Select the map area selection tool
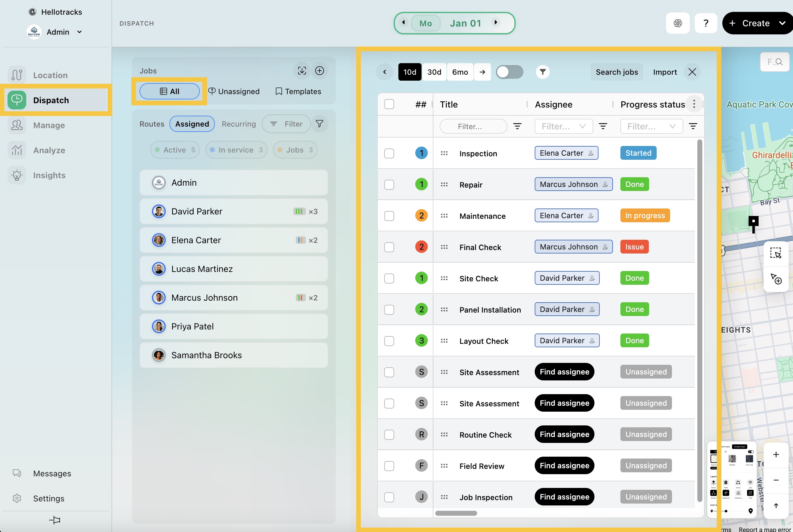Image resolution: width=793 pixels, height=532 pixels. [x=776, y=253]
